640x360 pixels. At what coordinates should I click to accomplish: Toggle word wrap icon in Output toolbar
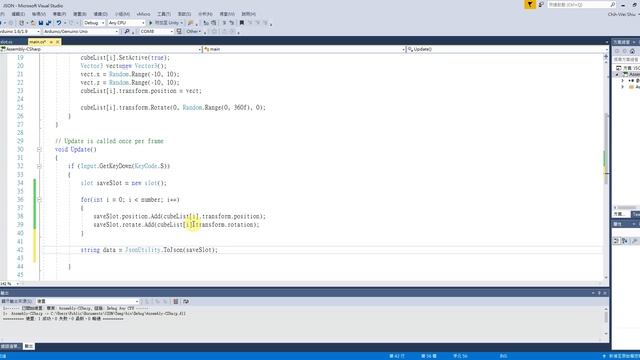186,301
